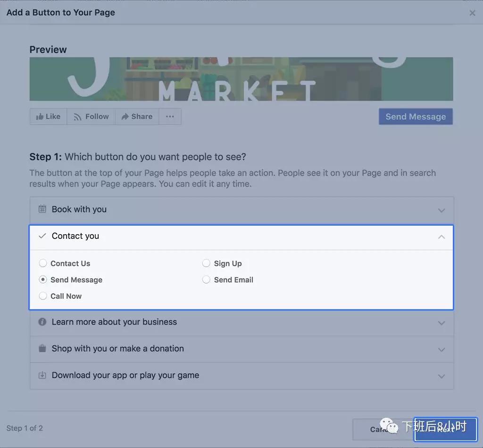Click the Like thumbs-up button

tap(49, 117)
